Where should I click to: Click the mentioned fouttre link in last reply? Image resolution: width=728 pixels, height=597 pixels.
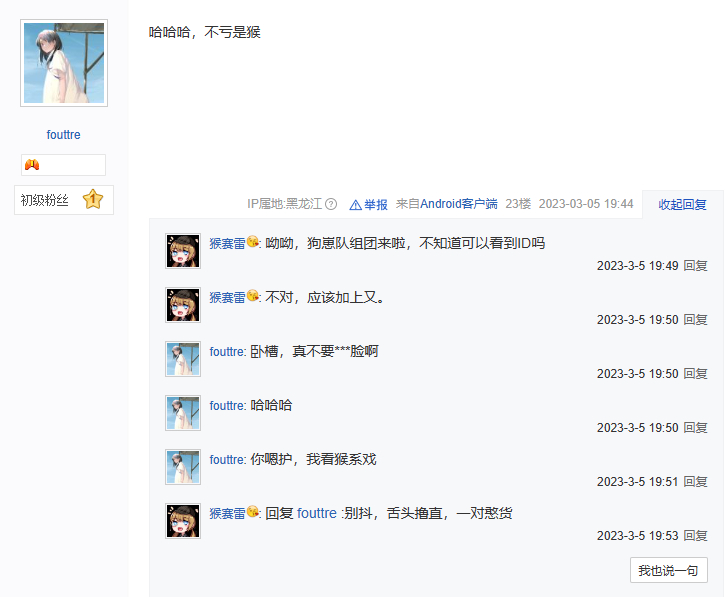(317, 513)
